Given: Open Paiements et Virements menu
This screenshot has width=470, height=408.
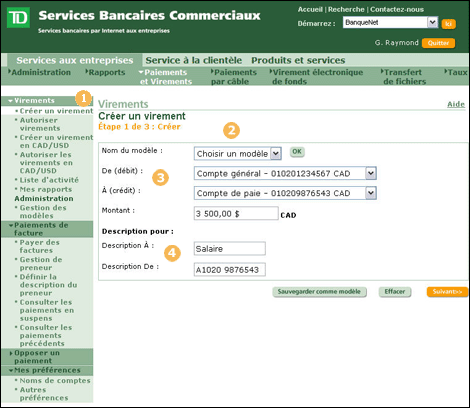Looking at the screenshot, I should [165, 77].
